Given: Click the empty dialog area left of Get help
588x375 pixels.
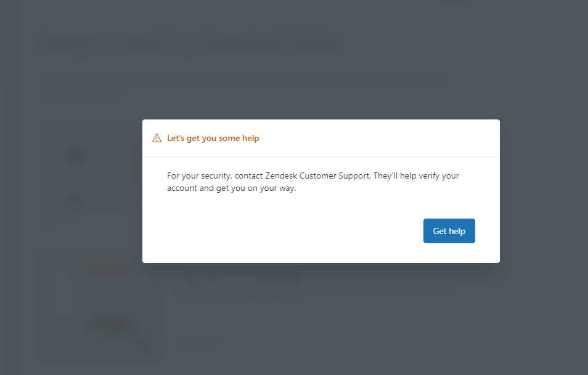Looking at the screenshot, I should 277,231.
